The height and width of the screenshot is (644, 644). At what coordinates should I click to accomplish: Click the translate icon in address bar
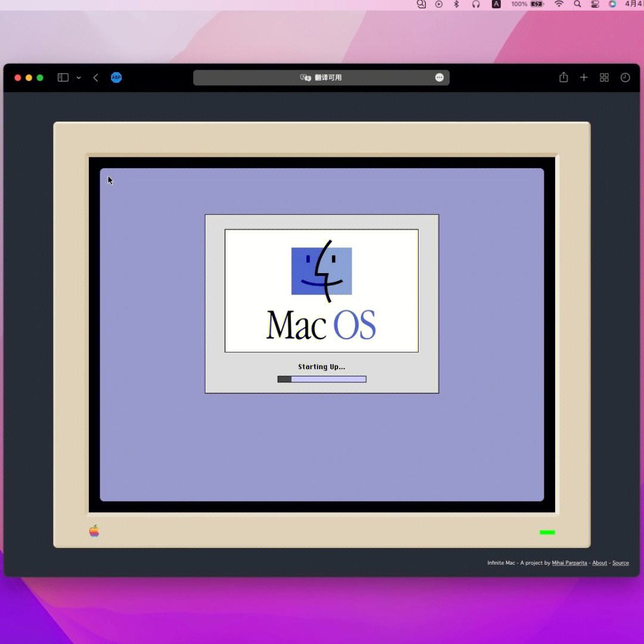(305, 78)
